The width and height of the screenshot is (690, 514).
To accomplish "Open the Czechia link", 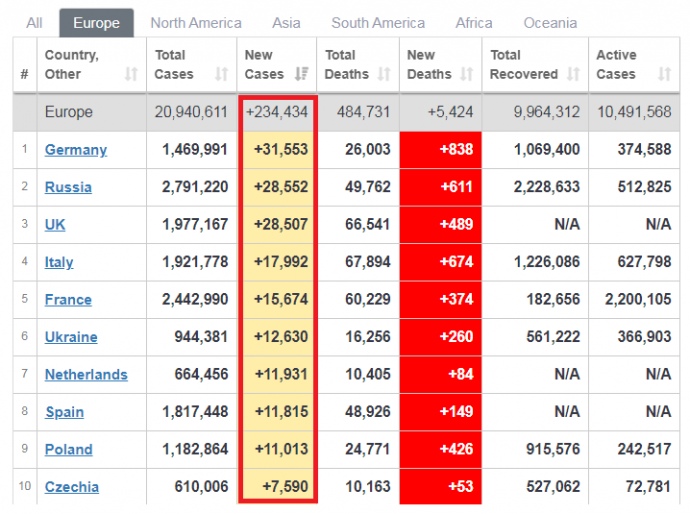I will 72,487.
